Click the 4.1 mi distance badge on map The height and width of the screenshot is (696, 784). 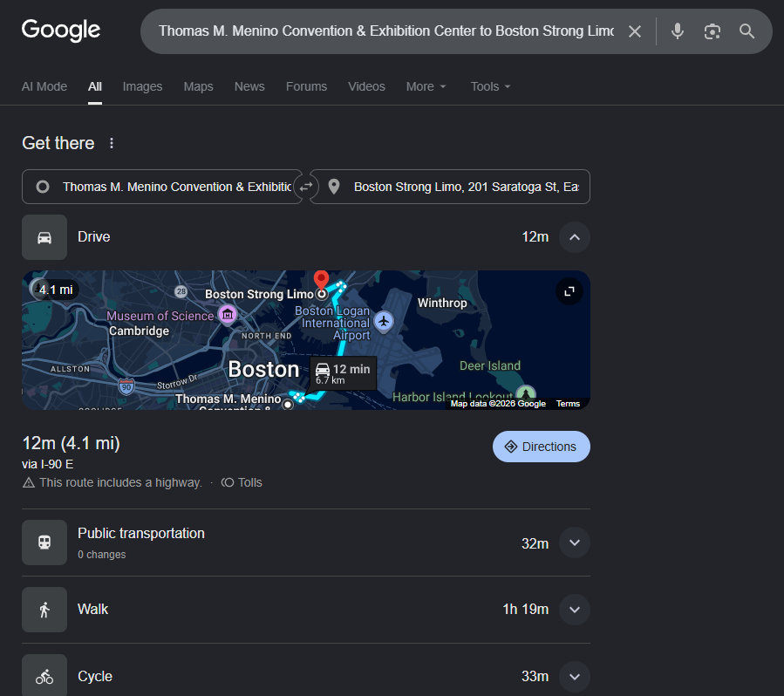[55, 290]
